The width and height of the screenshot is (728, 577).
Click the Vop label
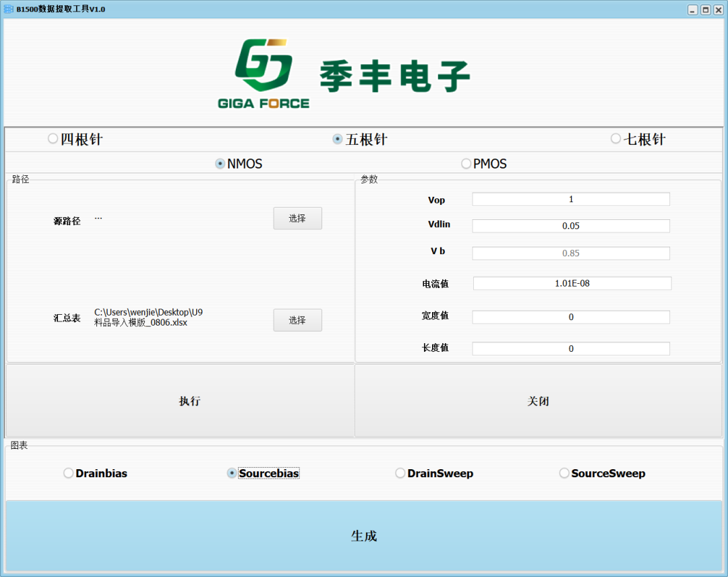click(436, 200)
